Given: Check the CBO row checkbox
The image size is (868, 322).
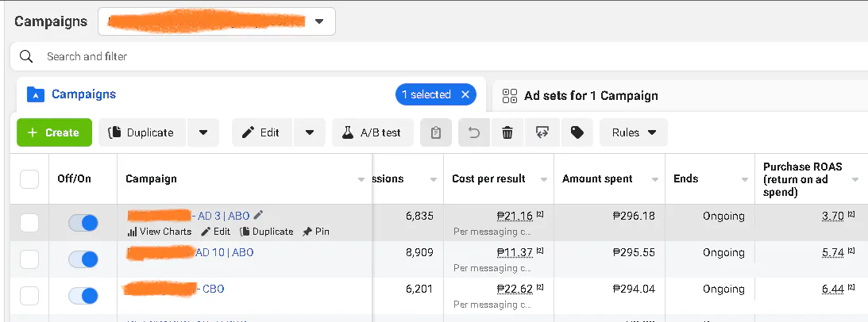Looking at the screenshot, I should point(29,296).
